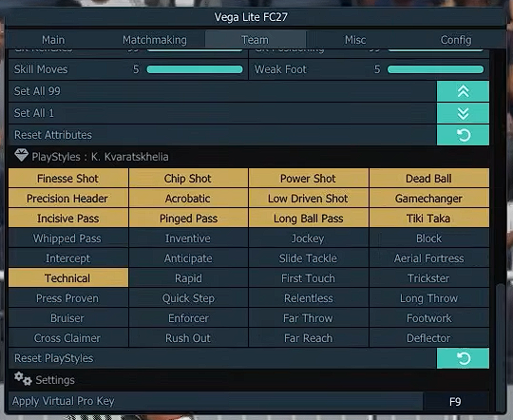Turn on the Footwork playstyle

[x=428, y=318]
